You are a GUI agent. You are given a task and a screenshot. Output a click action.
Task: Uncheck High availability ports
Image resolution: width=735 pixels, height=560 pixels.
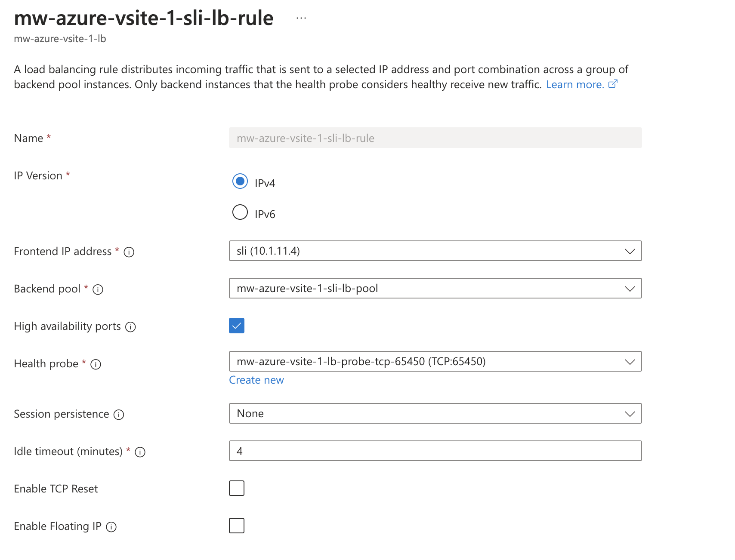point(237,326)
